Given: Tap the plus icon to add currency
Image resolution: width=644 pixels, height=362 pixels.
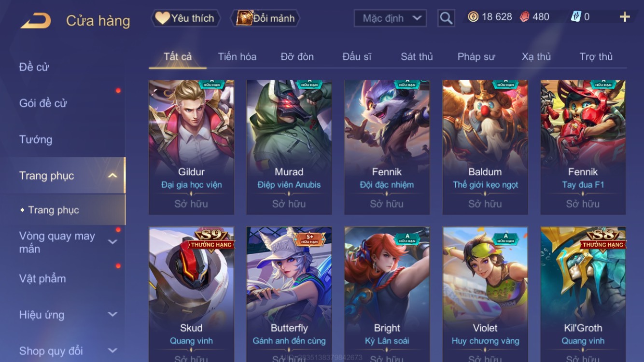Looking at the screenshot, I should tap(625, 17).
